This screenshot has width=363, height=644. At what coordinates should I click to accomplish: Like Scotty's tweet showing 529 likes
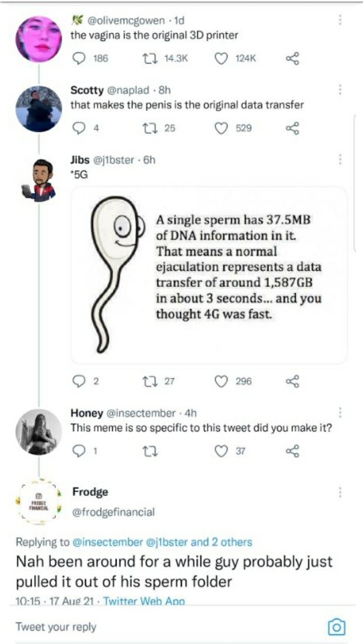(x=221, y=128)
